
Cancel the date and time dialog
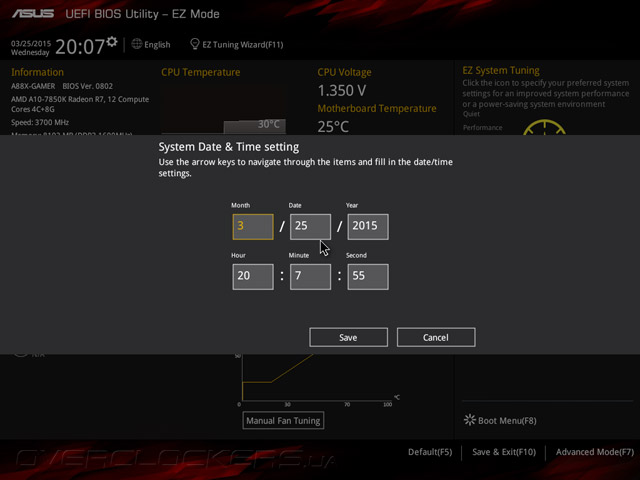(x=436, y=337)
